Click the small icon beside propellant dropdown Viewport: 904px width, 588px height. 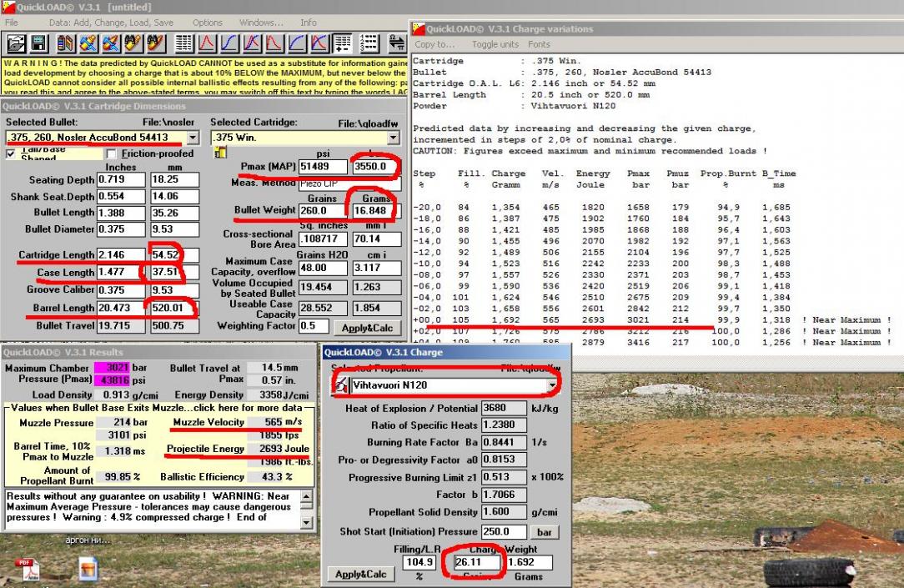coord(339,385)
